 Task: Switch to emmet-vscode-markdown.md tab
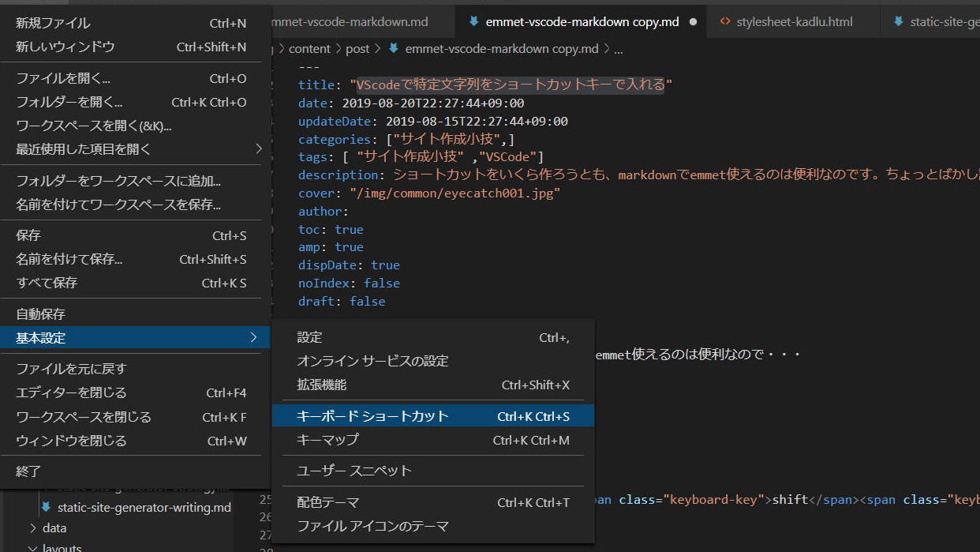(362, 21)
